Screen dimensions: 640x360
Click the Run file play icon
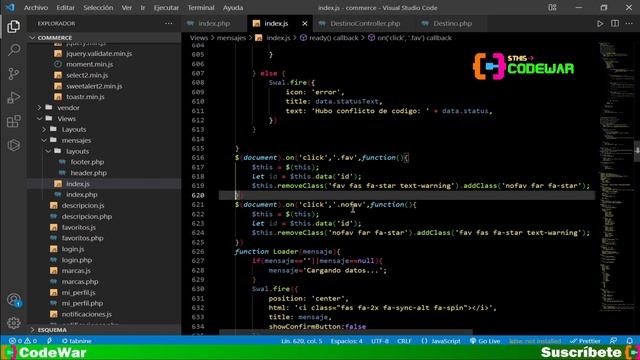600,24
